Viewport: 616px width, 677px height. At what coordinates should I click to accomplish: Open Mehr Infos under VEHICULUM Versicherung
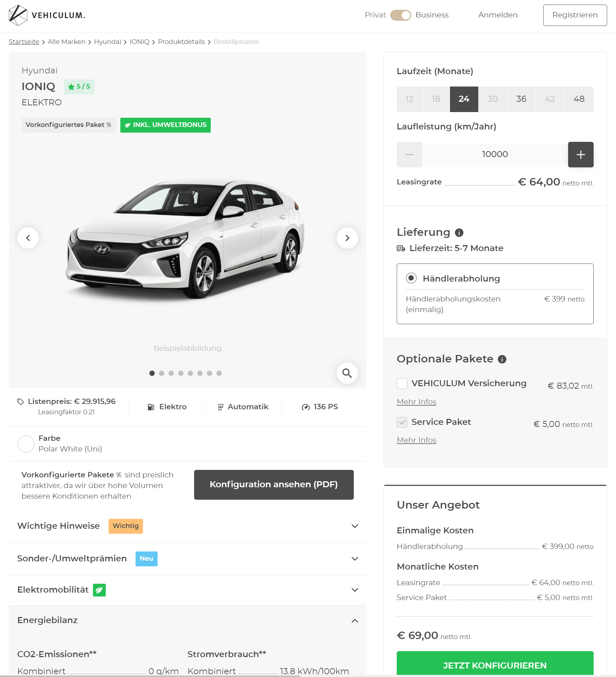pos(417,402)
